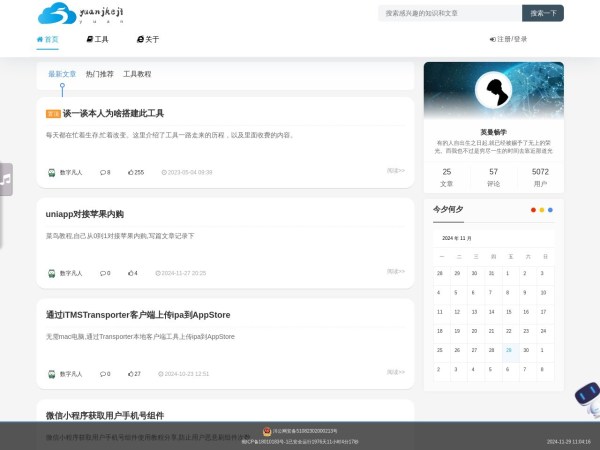Click into the search input field

pyautogui.click(x=450, y=13)
